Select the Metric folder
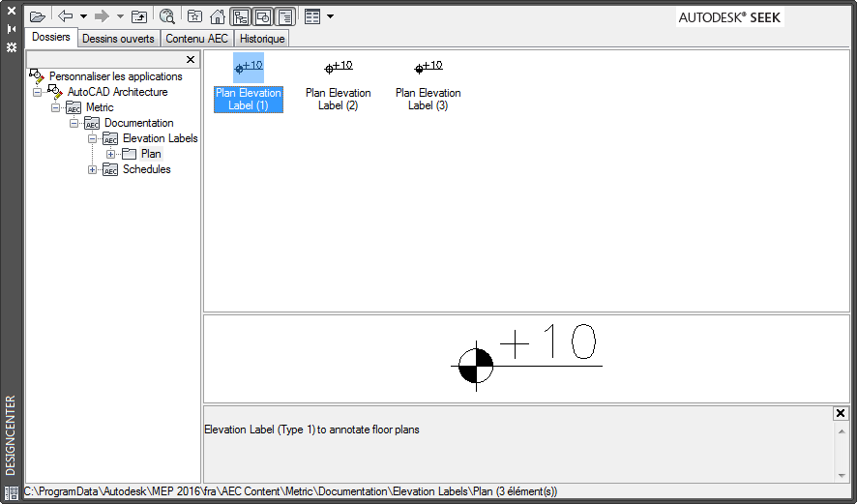Screen dimensions: 857x504 click(100, 107)
